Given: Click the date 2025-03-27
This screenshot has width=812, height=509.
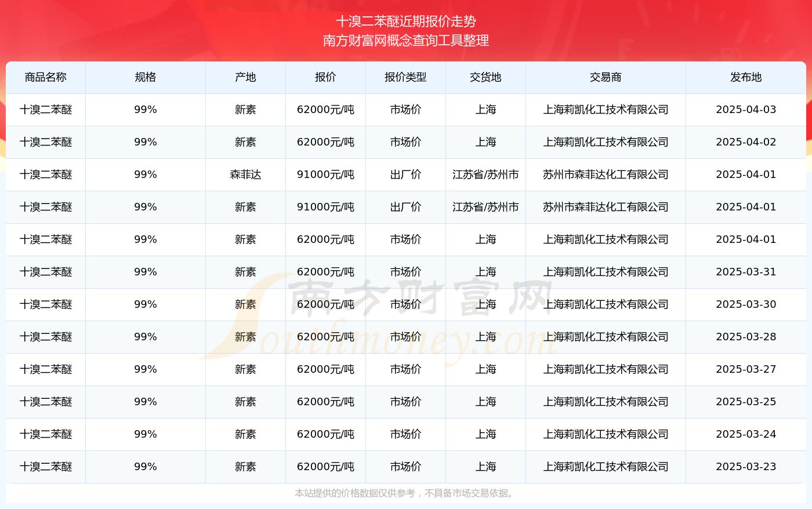Looking at the screenshot, I should [x=746, y=369].
